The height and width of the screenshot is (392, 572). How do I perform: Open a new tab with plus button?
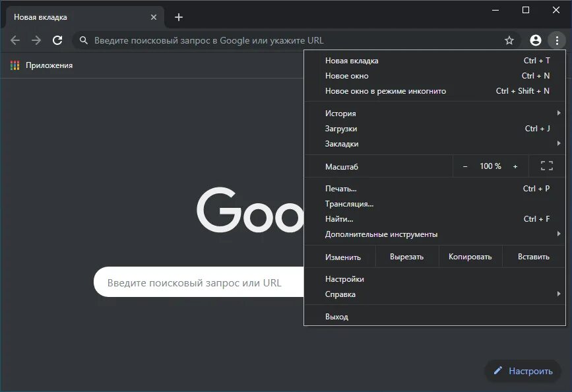coord(178,17)
